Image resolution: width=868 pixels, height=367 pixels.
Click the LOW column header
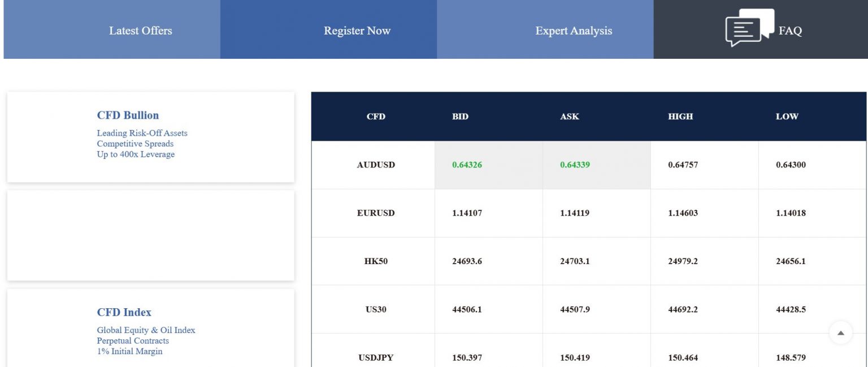787,116
